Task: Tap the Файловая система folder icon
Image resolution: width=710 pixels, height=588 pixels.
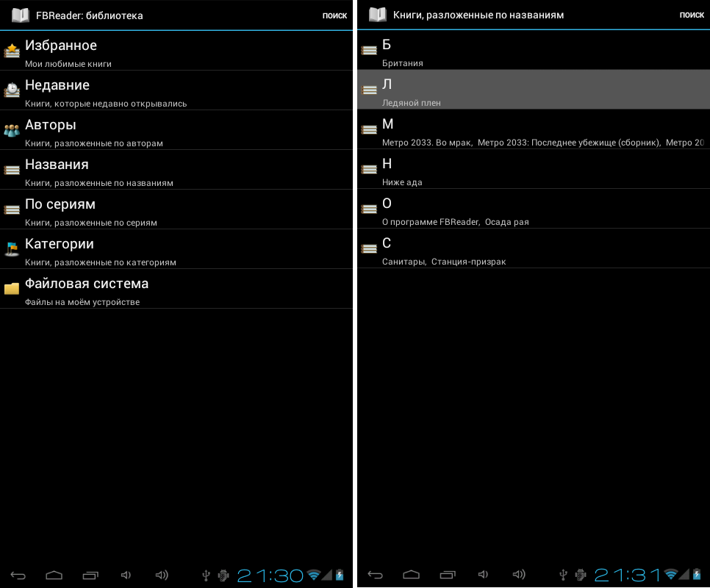Action: coord(12,288)
